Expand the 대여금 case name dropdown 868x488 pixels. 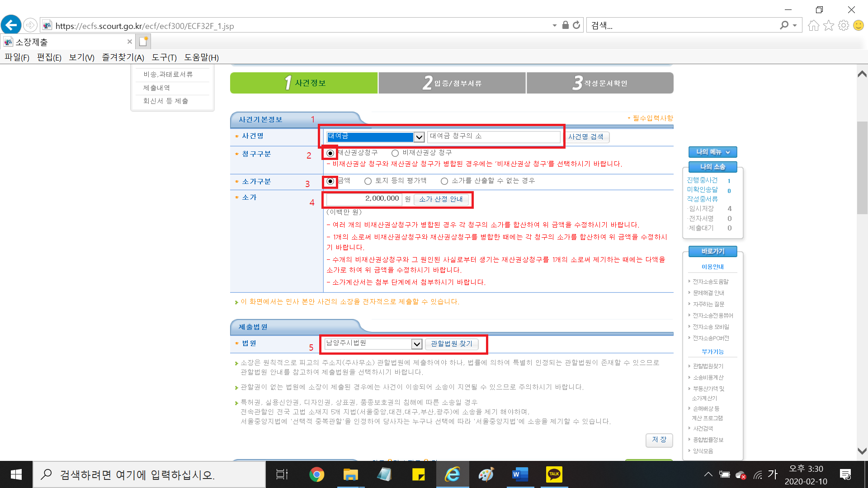pos(419,137)
